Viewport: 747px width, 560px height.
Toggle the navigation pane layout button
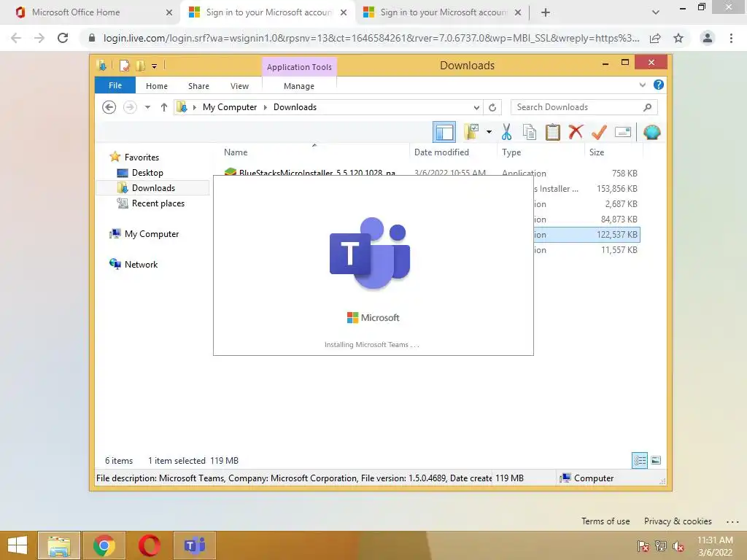[x=444, y=133]
